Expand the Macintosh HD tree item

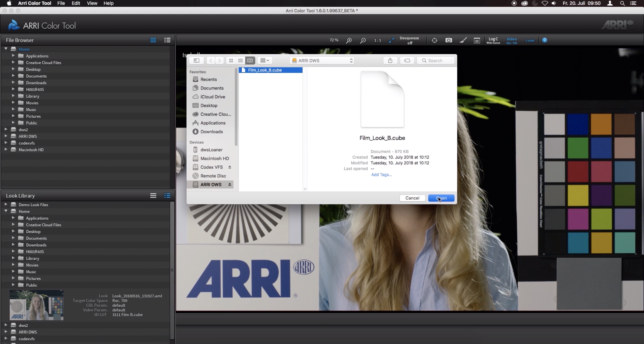pyautogui.click(x=6, y=150)
